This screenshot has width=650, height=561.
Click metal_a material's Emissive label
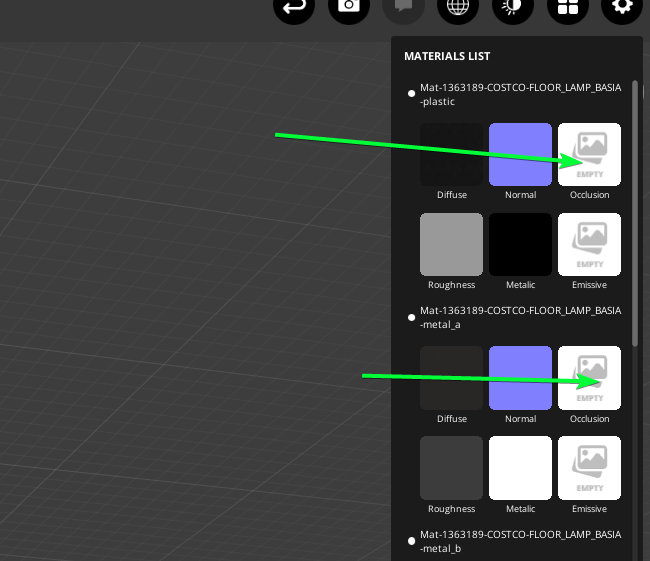point(589,509)
